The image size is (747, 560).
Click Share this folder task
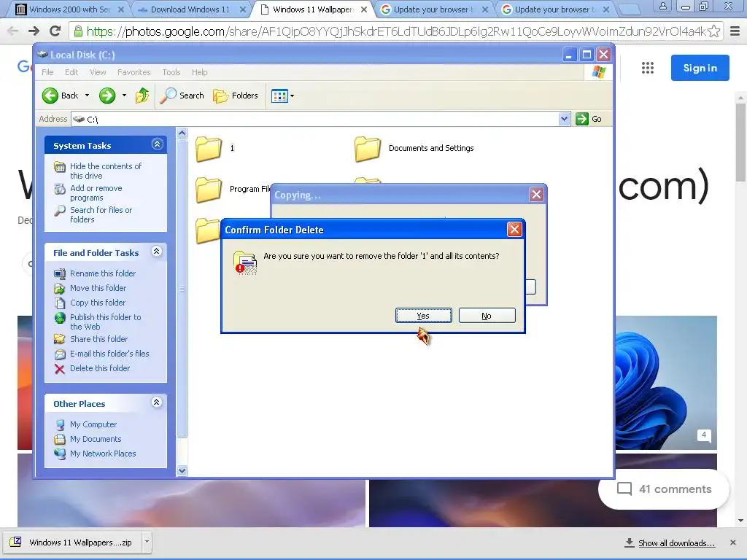point(99,339)
